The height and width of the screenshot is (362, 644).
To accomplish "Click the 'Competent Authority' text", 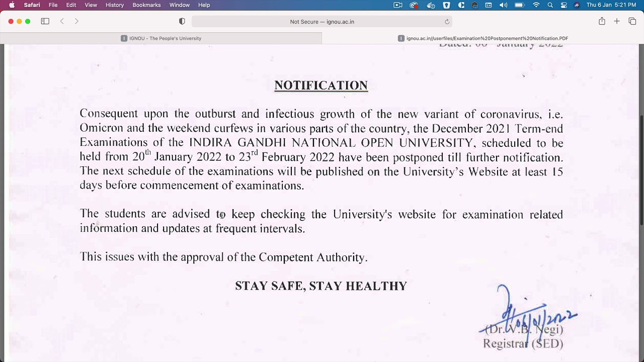I will coord(311,257).
